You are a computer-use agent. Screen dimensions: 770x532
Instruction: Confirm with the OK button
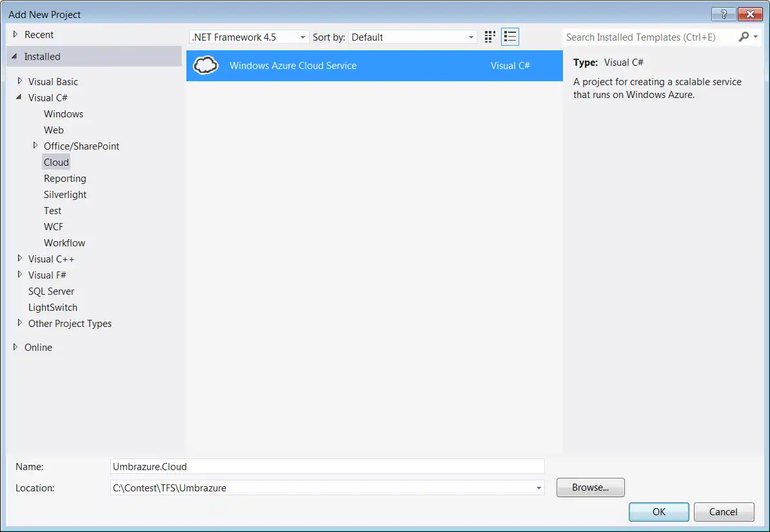coord(658,512)
